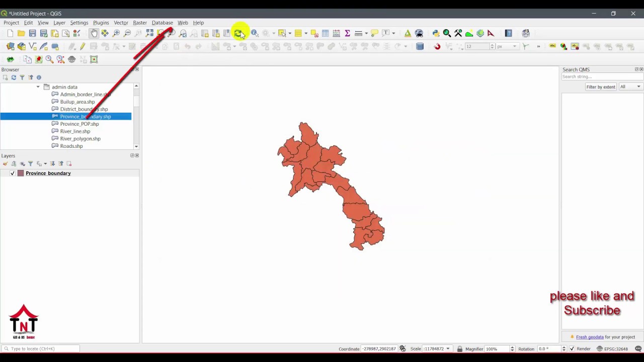The height and width of the screenshot is (362, 644).
Task: Open the Layer menu
Action: (x=59, y=23)
